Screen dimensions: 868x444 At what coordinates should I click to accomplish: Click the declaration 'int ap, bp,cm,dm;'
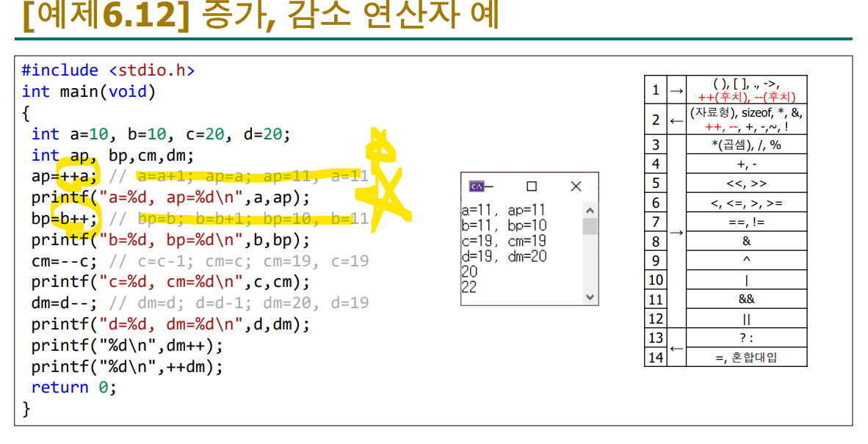click(x=112, y=156)
